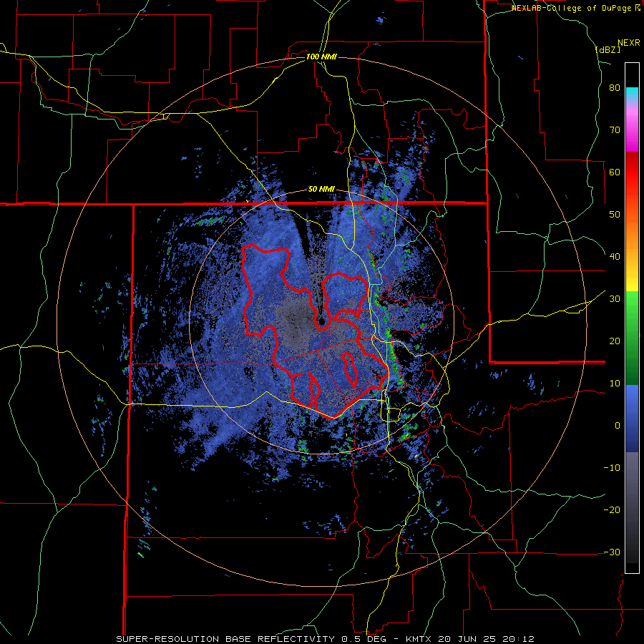Click the 50 value on the dBZ scale

pos(615,215)
